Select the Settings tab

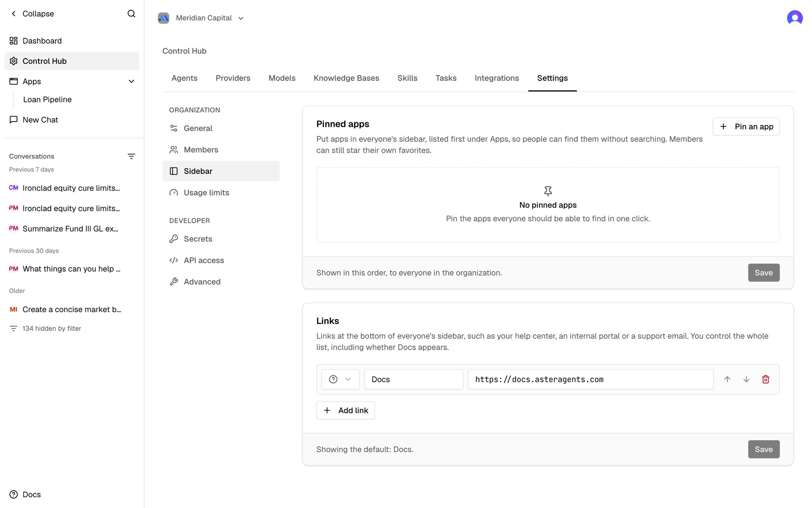553,78
